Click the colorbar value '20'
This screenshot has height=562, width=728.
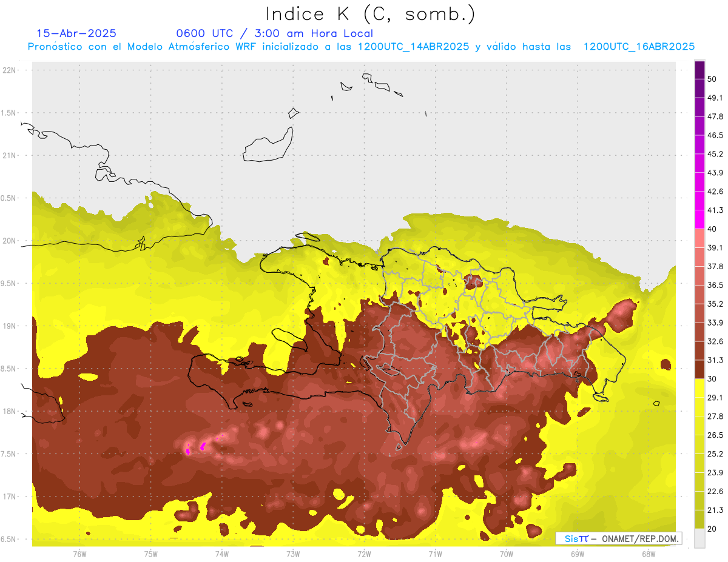pyautogui.click(x=713, y=529)
